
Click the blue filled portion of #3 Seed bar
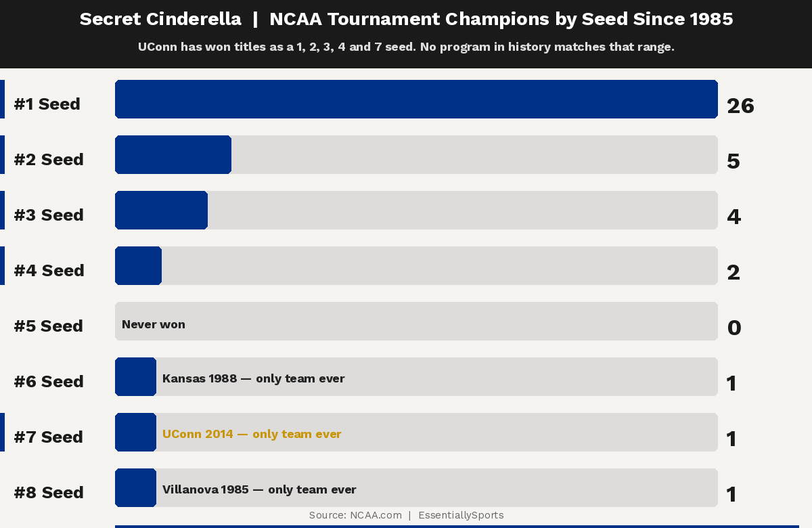(161, 211)
